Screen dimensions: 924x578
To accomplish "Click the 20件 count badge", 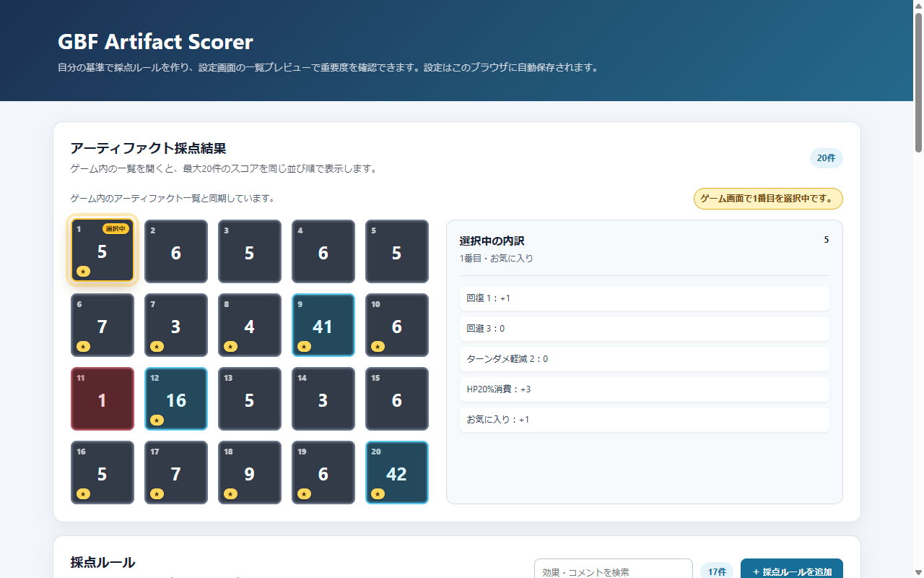I will click(x=827, y=158).
